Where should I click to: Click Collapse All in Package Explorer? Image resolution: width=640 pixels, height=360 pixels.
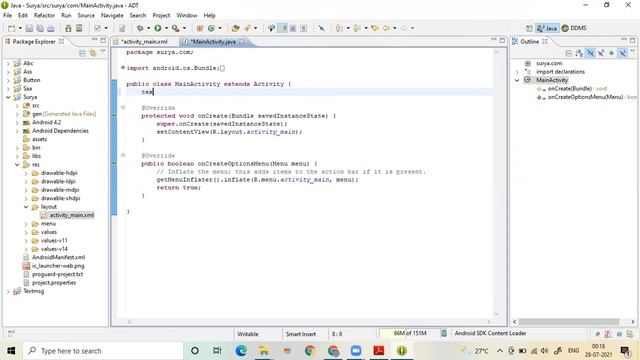82,53
